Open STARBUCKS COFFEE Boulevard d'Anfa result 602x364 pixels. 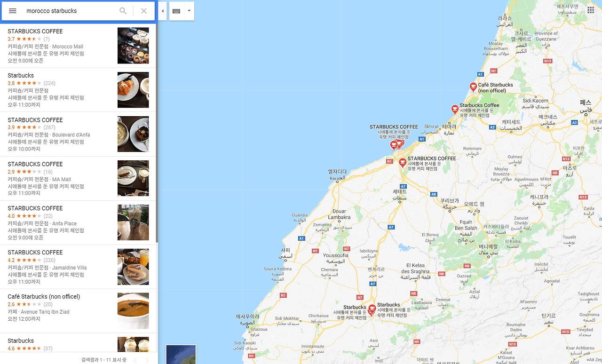tap(78, 134)
